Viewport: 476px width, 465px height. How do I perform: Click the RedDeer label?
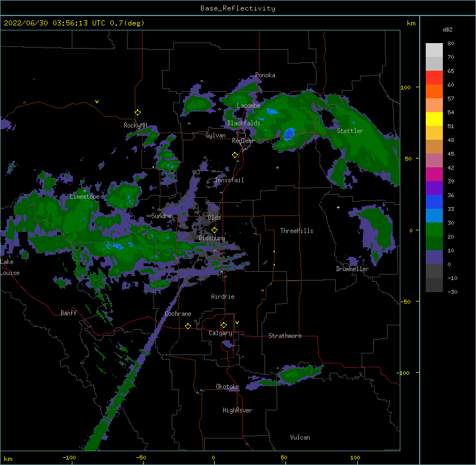coord(243,141)
